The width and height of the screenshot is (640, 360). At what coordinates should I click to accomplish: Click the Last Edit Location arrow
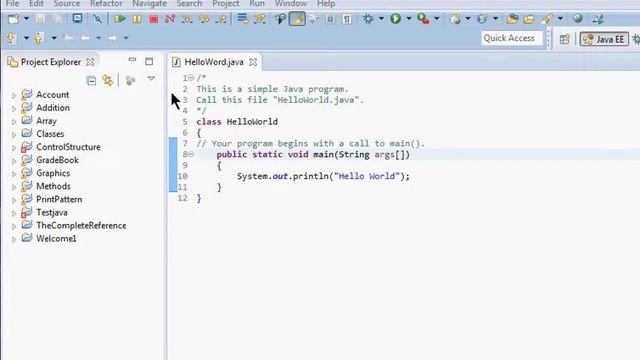[x=69, y=38]
